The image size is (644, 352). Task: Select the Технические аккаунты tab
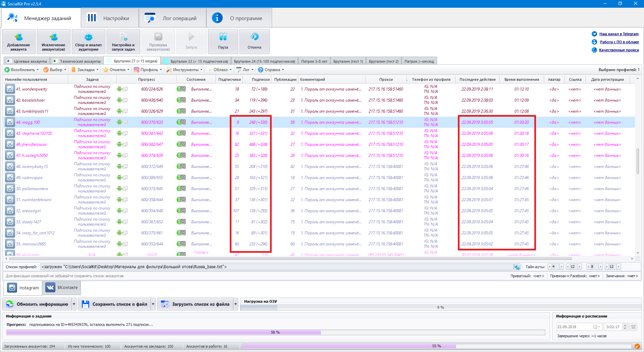(77, 61)
